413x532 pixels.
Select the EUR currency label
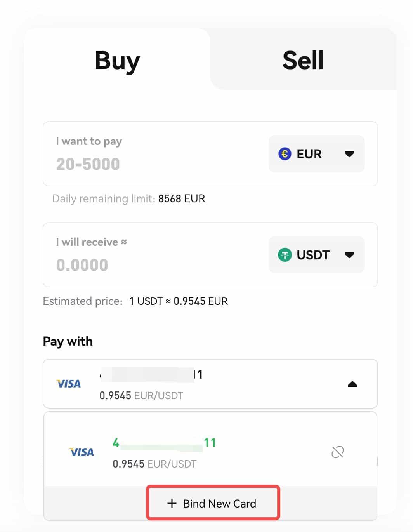coord(309,154)
